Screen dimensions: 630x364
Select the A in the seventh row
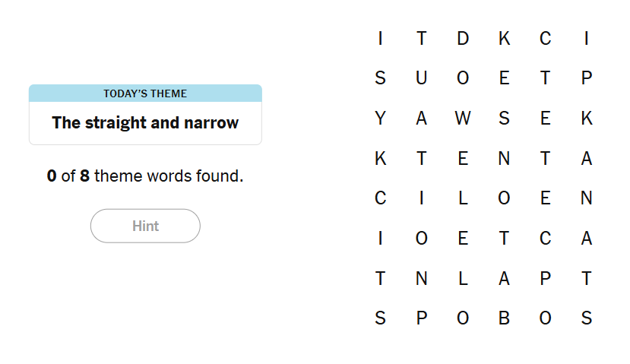pyautogui.click(x=504, y=279)
